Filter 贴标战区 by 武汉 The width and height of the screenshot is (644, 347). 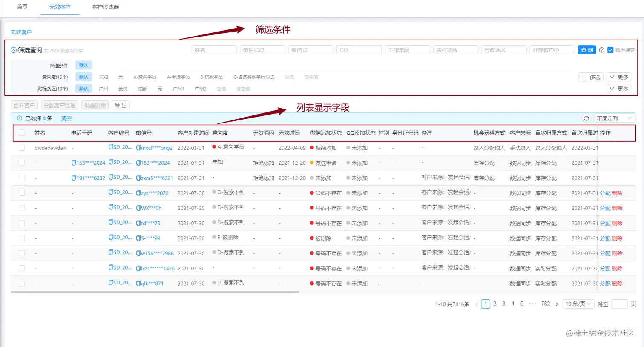123,89
